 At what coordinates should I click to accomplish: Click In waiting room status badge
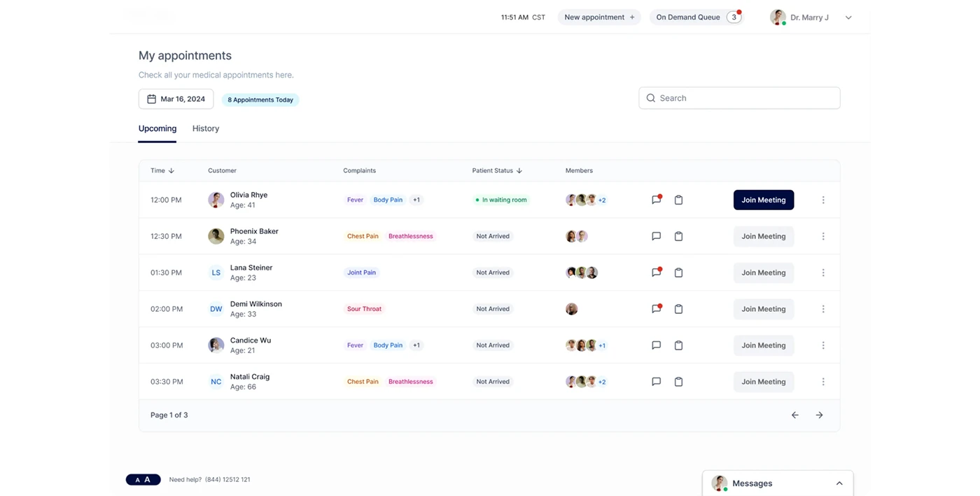(501, 200)
